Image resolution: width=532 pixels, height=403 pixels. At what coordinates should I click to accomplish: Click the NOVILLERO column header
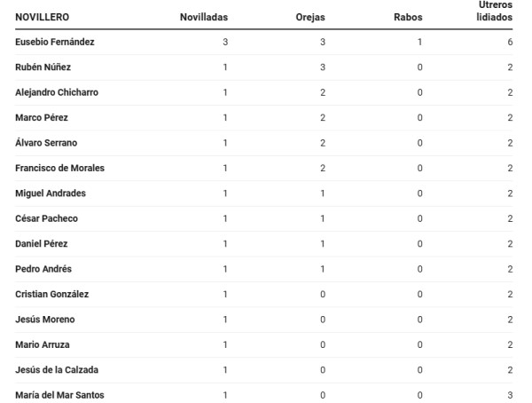(42, 17)
